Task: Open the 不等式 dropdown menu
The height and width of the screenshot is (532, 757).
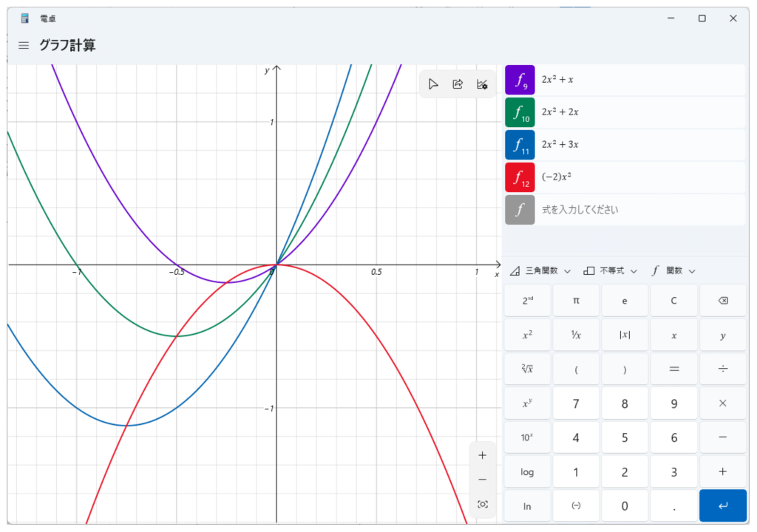Action: tap(610, 271)
